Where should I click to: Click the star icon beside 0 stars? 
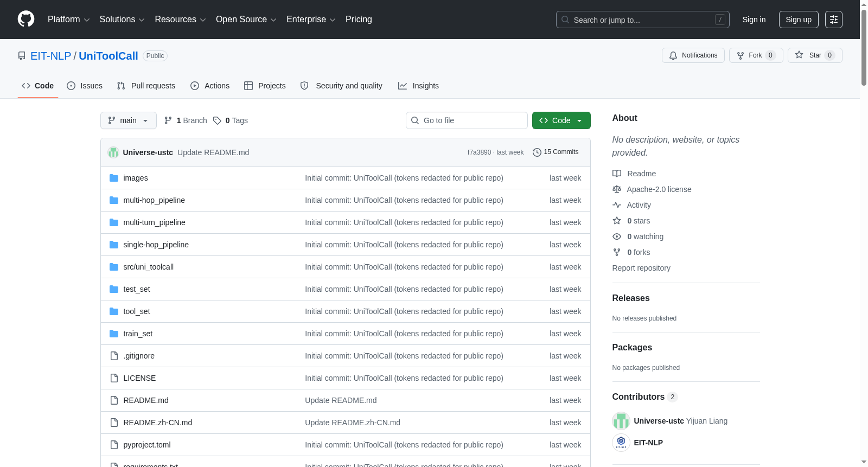click(x=617, y=221)
